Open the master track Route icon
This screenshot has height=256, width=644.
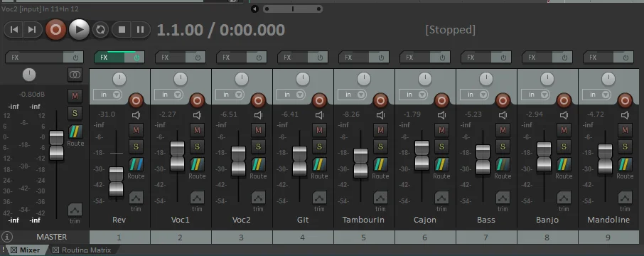click(75, 132)
